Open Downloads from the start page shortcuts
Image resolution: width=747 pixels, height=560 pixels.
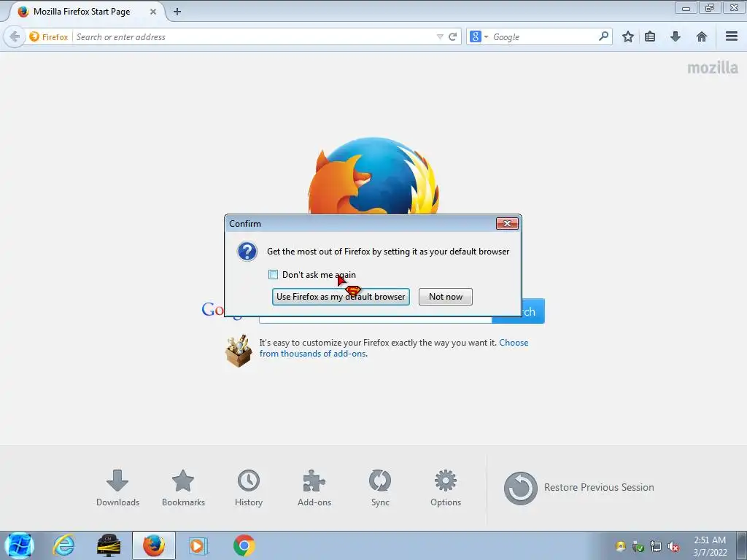(x=117, y=488)
